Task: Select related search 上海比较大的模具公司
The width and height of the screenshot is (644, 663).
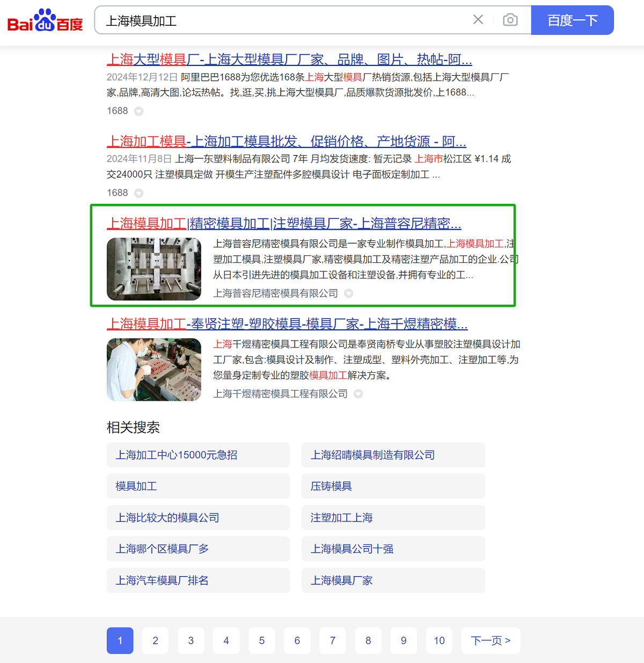Action: (x=198, y=518)
